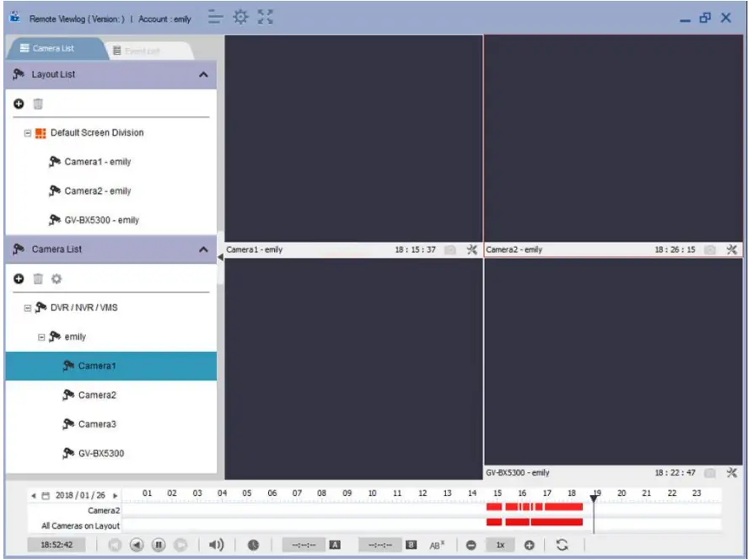Open the tools wrench on Camera2 - emily pane
Screen dimensions: 748x560
[732, 248]
